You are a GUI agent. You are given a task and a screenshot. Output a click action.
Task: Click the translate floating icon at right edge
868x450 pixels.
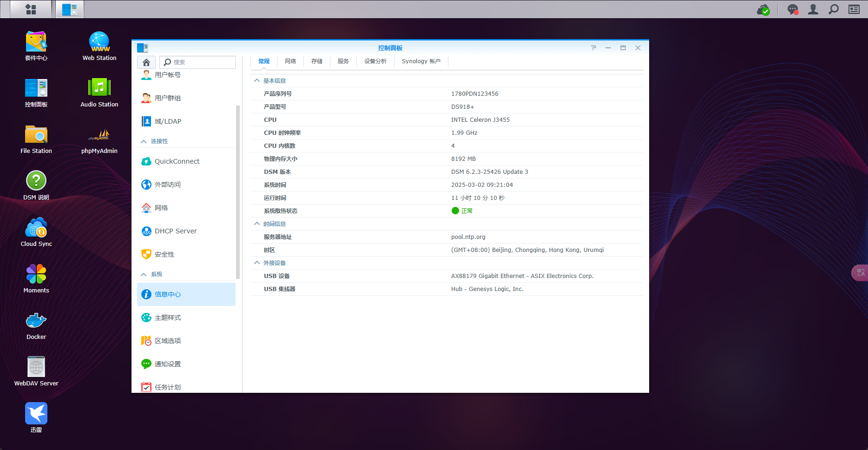click(x=860, y=272)
